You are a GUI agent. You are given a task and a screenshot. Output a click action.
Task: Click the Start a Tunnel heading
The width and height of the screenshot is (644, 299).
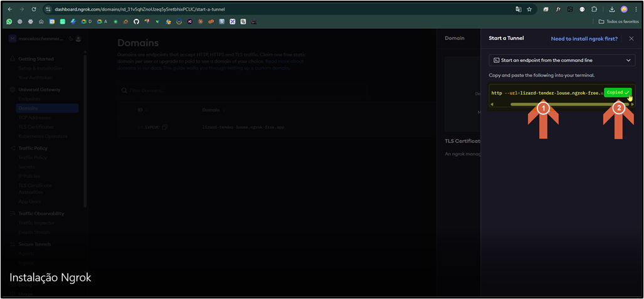coord(506,38)
